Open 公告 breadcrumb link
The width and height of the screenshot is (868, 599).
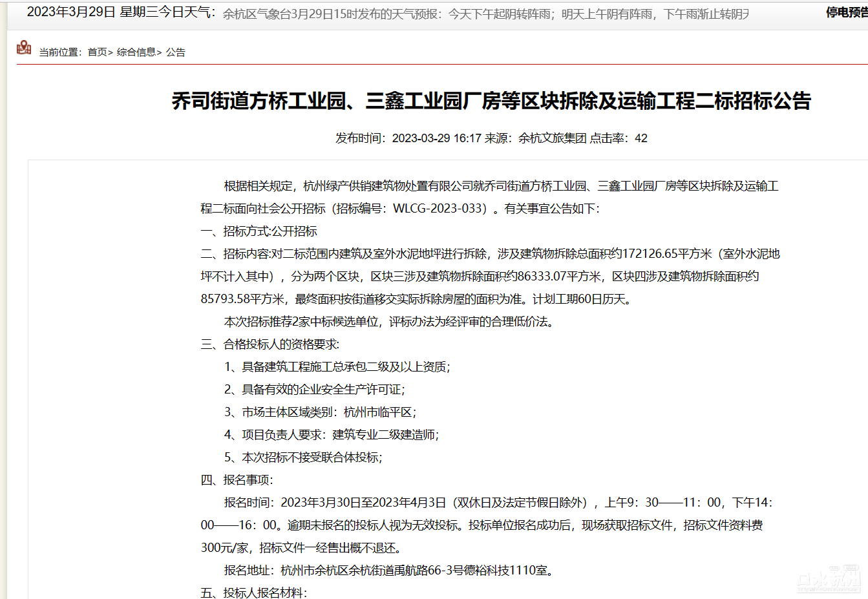pyautogui.click(x=176, y=52)
